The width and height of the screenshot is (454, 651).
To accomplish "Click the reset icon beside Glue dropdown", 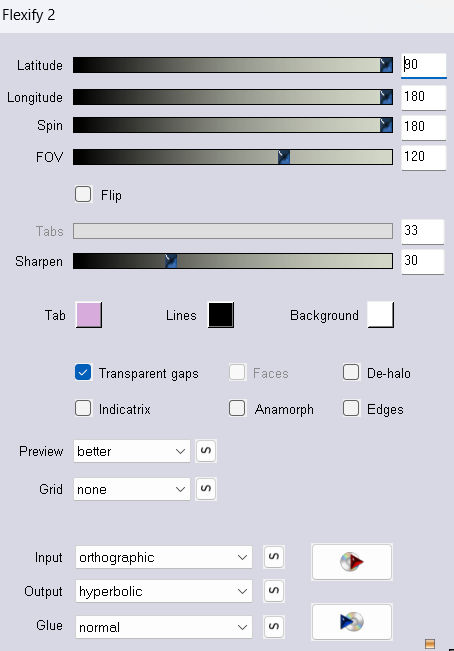I will [x=274, y=626].
